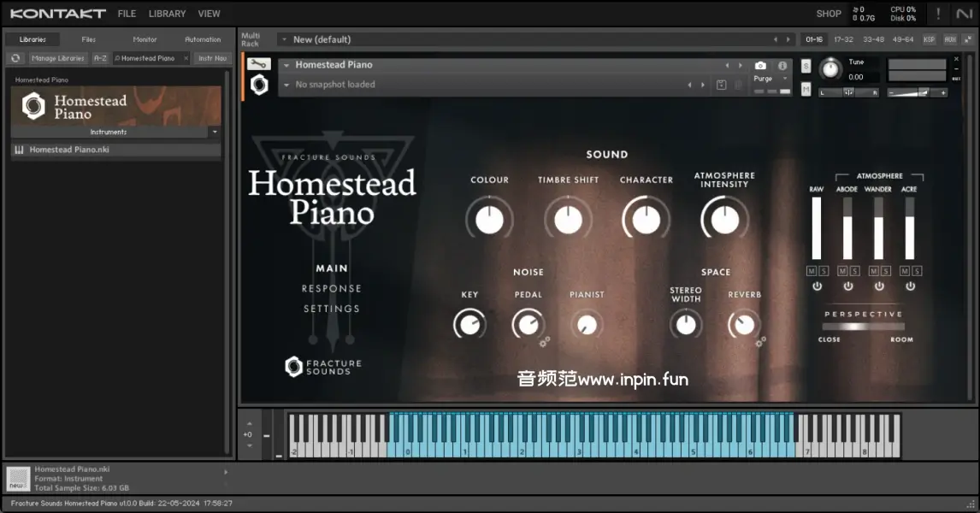Load next snapshot arrow
The height and width of the screenshot is (513, 980).
point(703,85)
